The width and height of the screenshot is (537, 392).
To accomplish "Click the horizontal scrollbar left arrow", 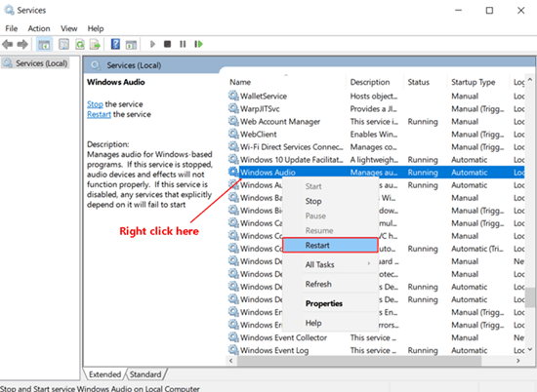I will tap(231, 361).
